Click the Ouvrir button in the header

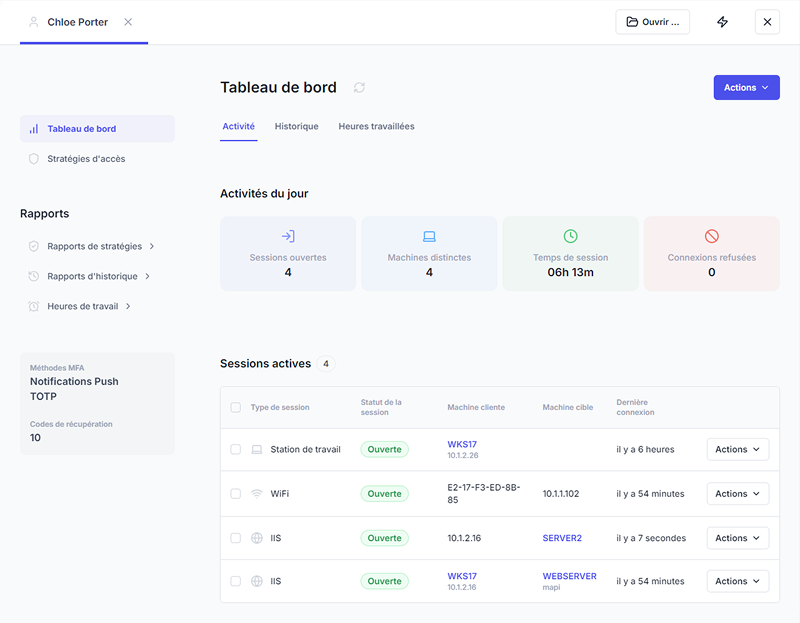click(x=652, y=22)
